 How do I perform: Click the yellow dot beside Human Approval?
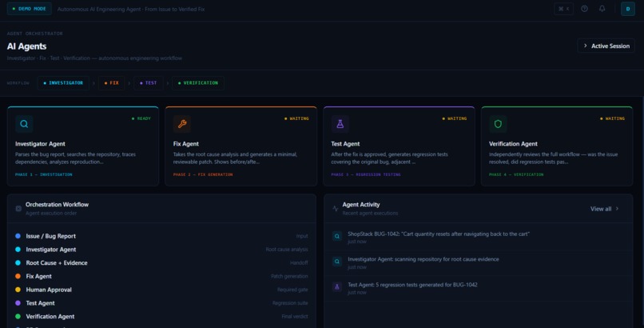[18, 290]
